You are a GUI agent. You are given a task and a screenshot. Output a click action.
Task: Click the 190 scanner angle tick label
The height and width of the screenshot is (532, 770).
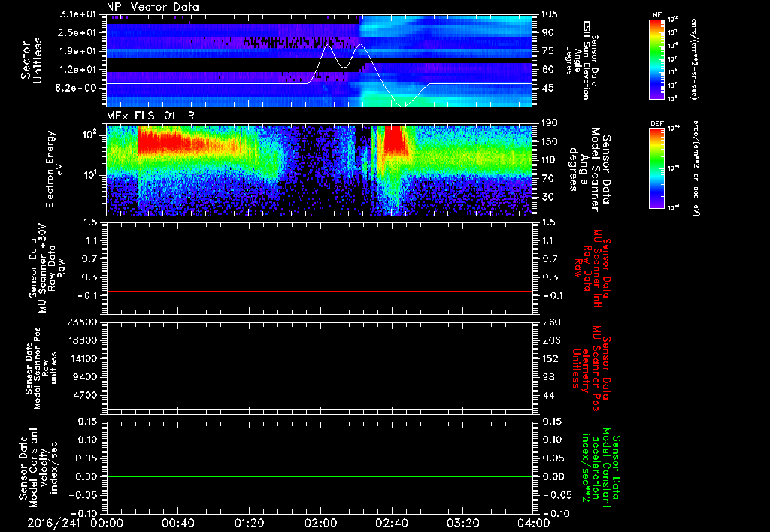(x=550, y=123)
